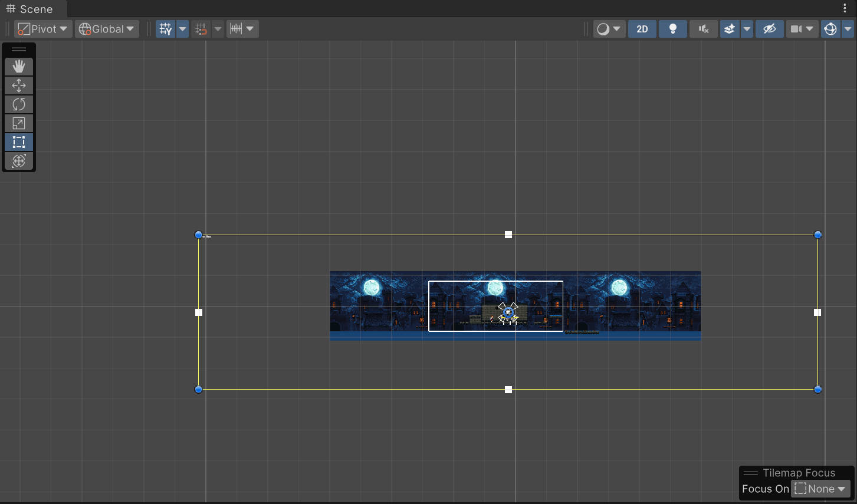The height and width of the screenshot is (504, 857).
Task: Select the Rotate tool
Action: tap(19, 104)
